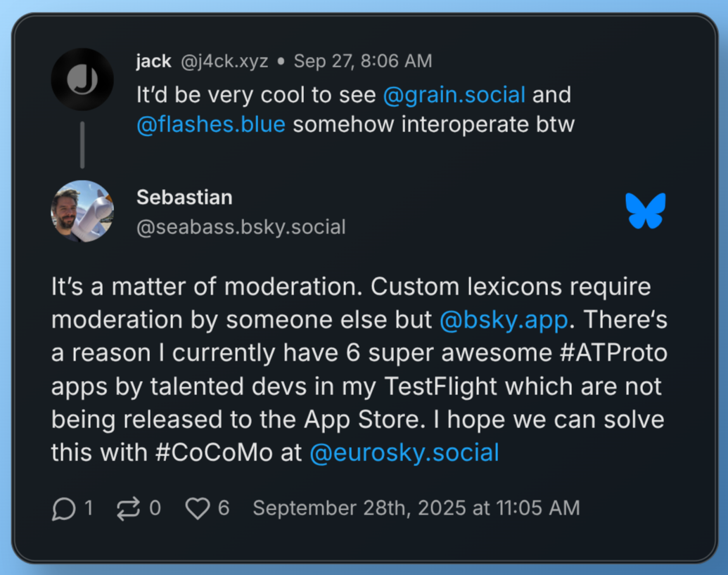Open the @j4ck.xyz handle

pos(224,61)
